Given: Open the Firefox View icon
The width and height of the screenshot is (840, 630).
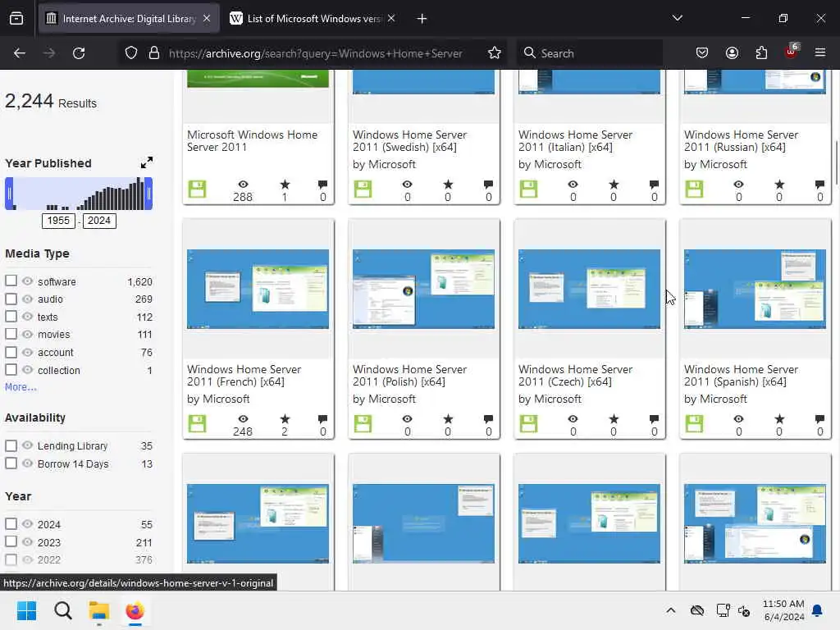Looking at the screenshot, I should point(16,19).
